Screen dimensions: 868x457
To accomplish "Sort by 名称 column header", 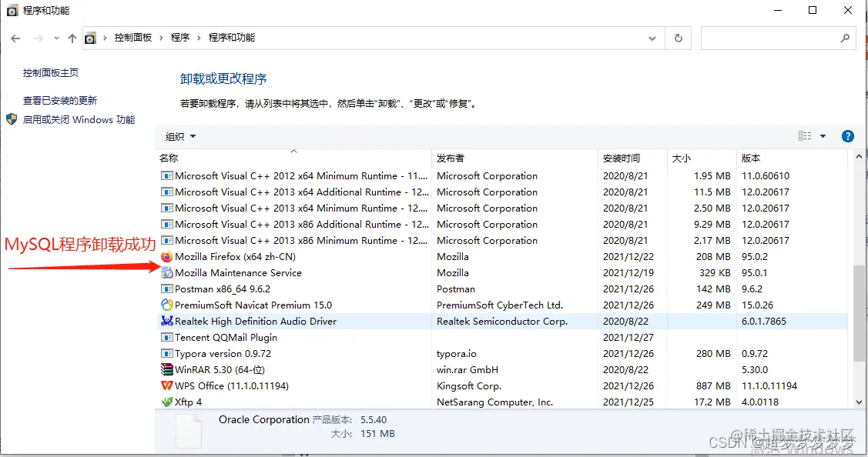I will coord(293,158).
